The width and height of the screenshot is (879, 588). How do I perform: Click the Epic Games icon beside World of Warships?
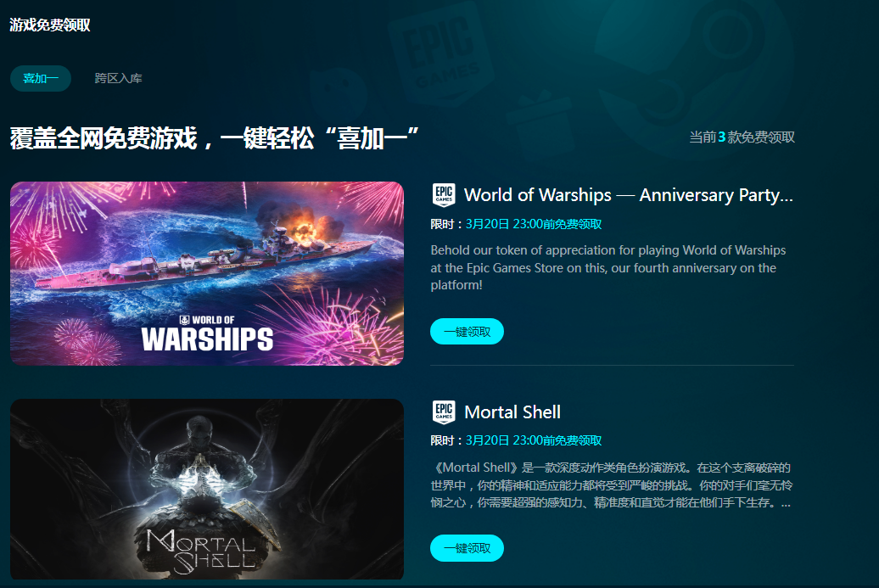pos(444,195)
